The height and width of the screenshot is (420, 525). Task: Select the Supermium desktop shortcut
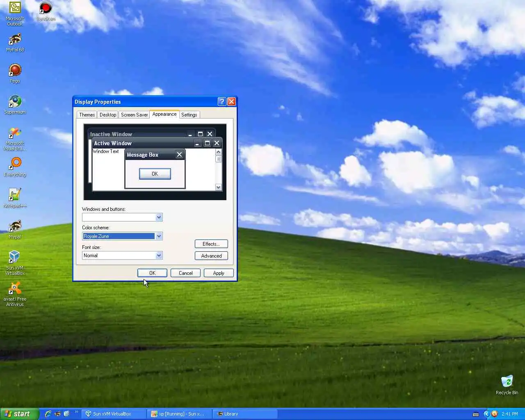[15, 105]
